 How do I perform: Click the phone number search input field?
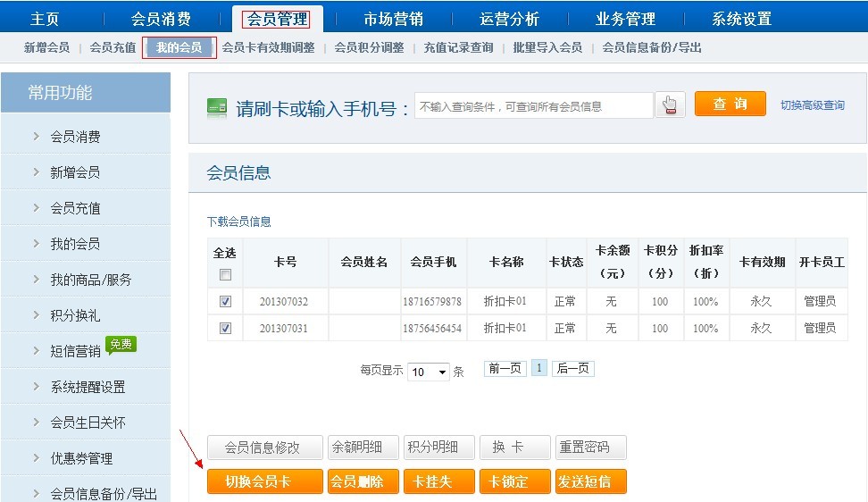(533, 105)
